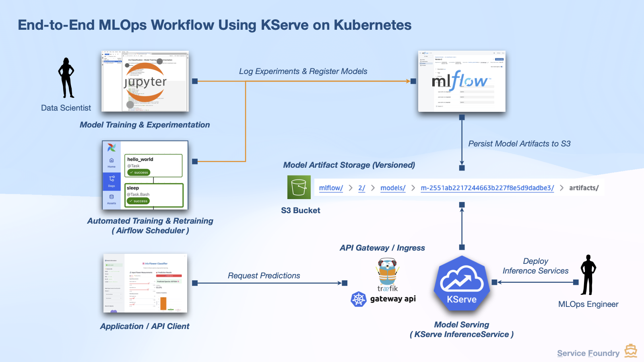Click the orange setosa probability bar

163,303
